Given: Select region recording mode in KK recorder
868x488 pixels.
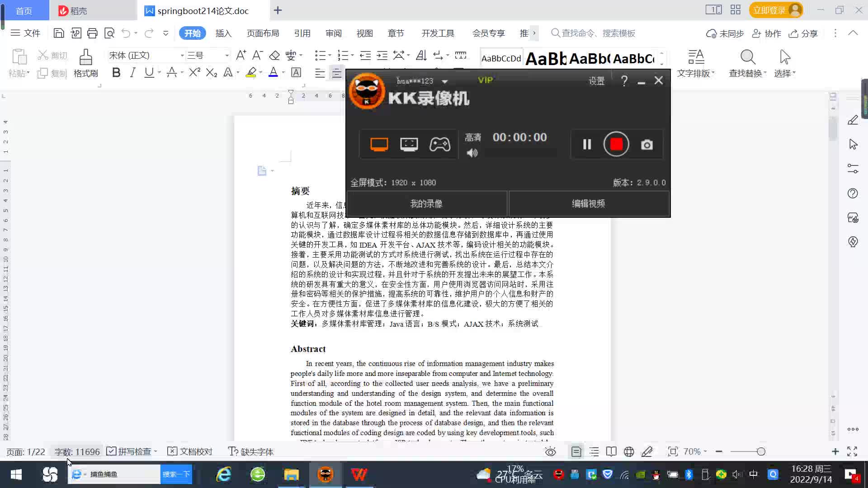Looking at the screenshot, I should point(409,145).
